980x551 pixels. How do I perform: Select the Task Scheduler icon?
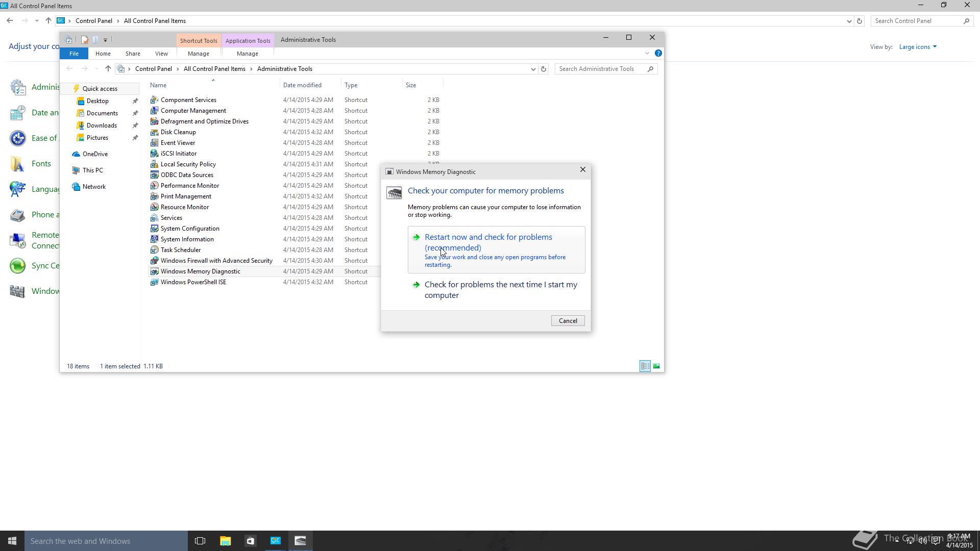click(x=154, y=250)
